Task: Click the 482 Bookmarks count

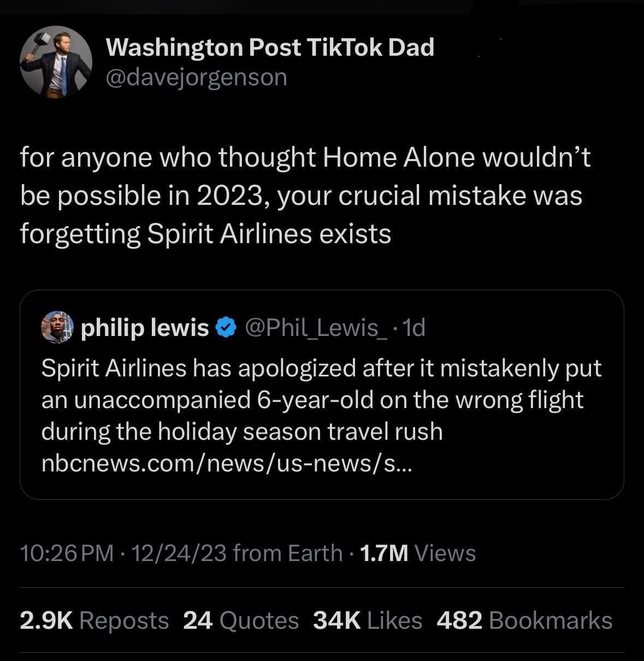Action: [524, 621]
